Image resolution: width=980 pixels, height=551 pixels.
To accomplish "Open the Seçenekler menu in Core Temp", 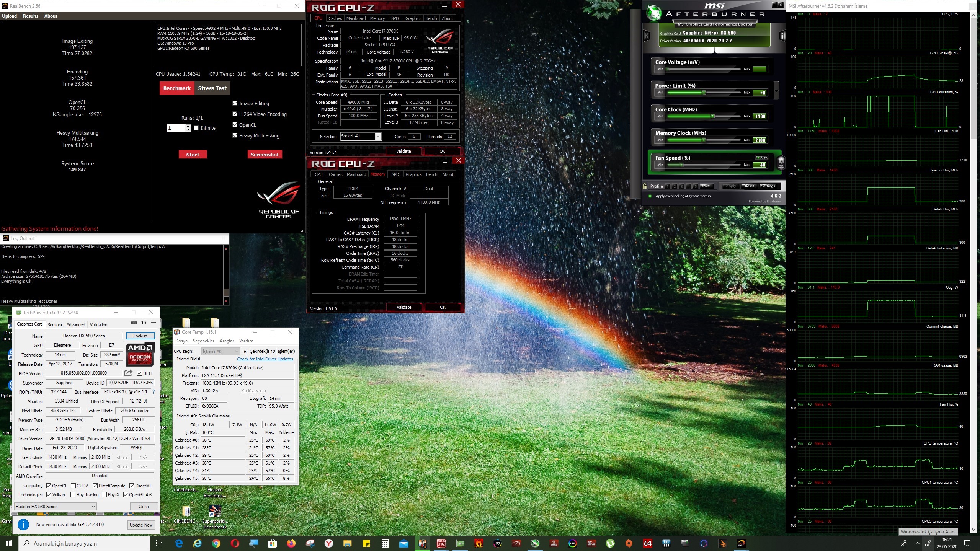I will [204, 341].
